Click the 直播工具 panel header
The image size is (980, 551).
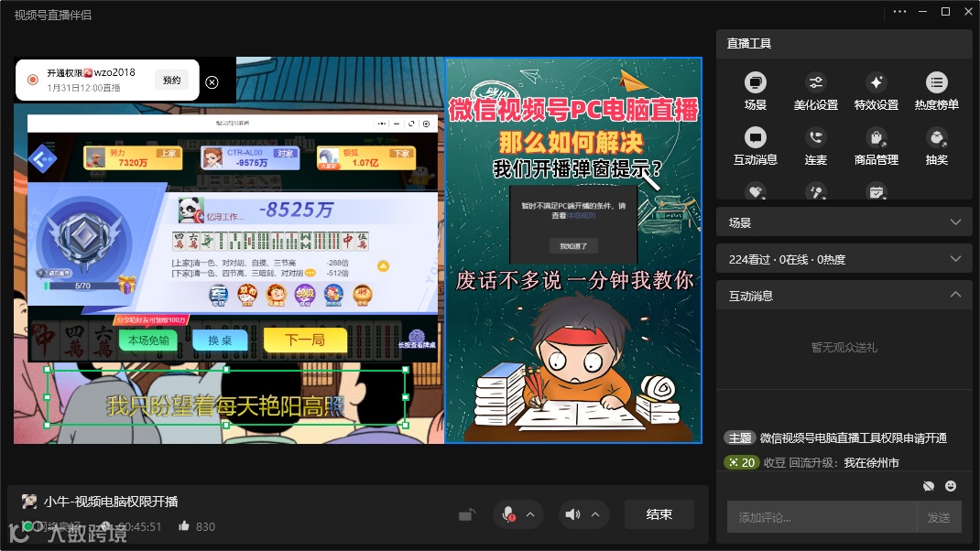point(844,44)
